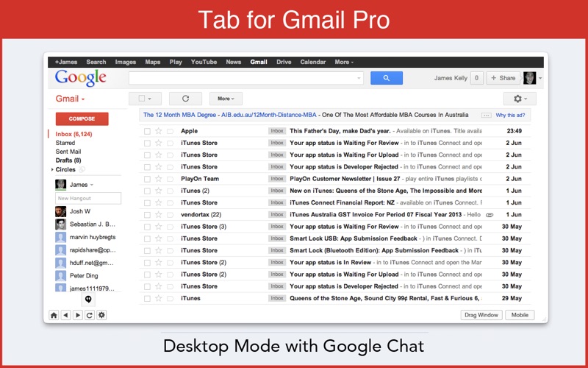Image resolution: width=588 pixels, height=368 pixels.
Task: Click the Google search input field
Action: (x=246, y=78)
